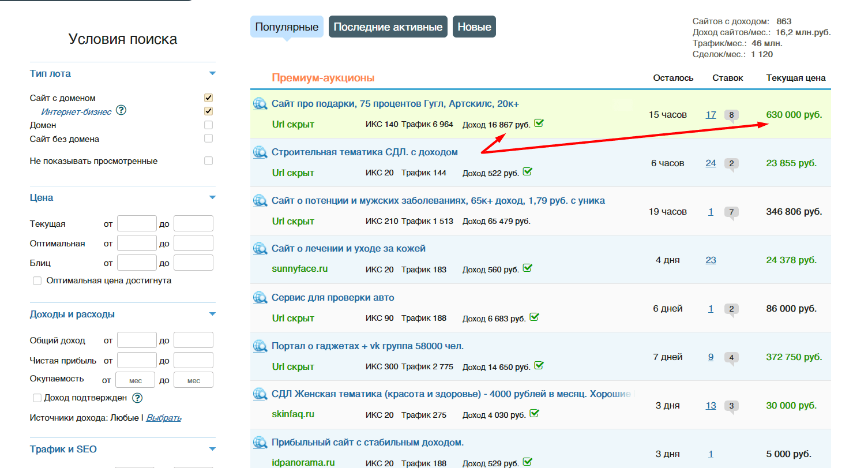Image resolution: width=868 pixels, height=468 pixels.
Task: View 24 bids on Строительная тематика lot
Action: (711, 163)
